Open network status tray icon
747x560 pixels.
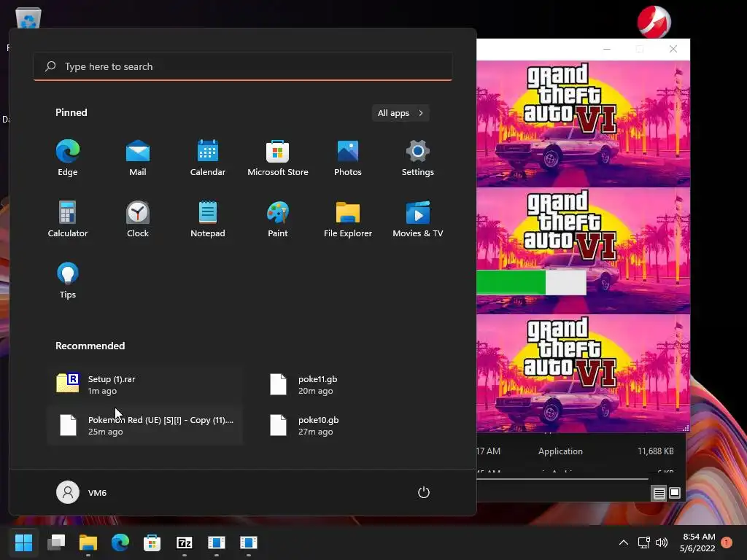pos(643,542)
